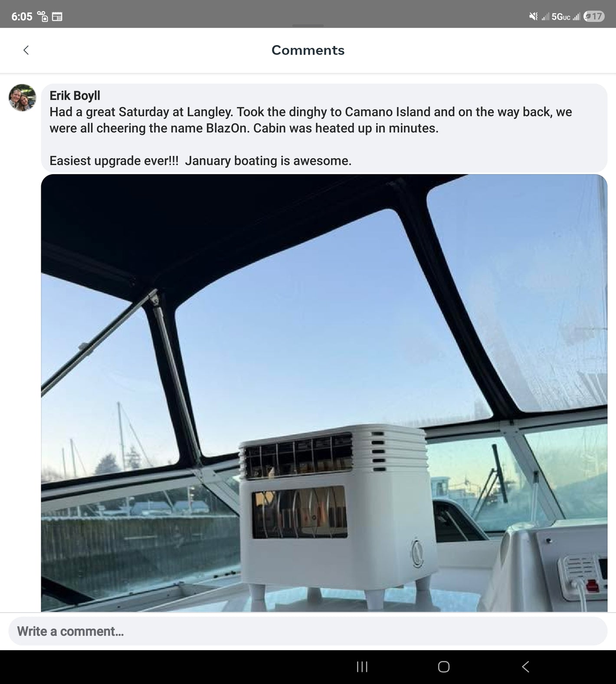Open the Erik Boyll name link
This screenshot has width=616, height=684.
pyautogui.click(x=75, y=95)
